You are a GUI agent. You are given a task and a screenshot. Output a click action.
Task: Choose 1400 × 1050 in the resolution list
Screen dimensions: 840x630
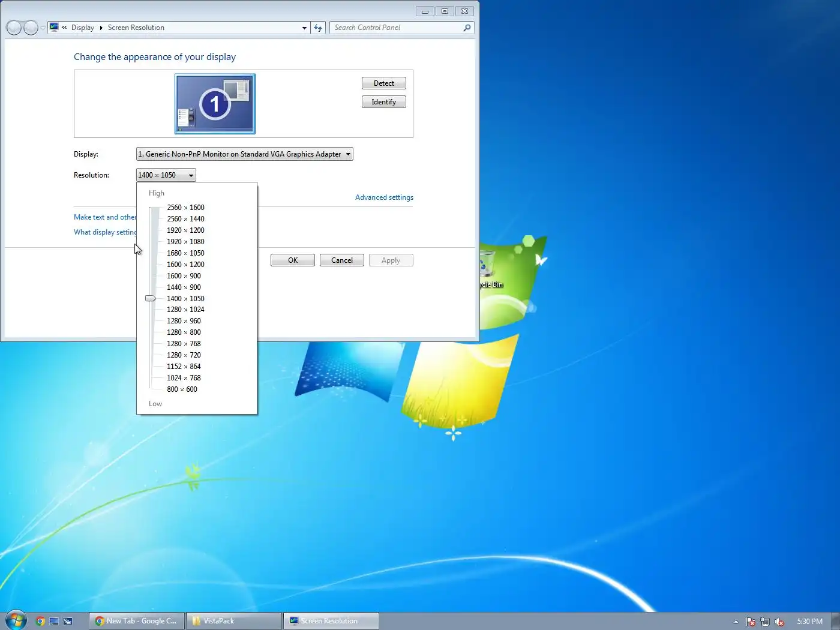185,299
